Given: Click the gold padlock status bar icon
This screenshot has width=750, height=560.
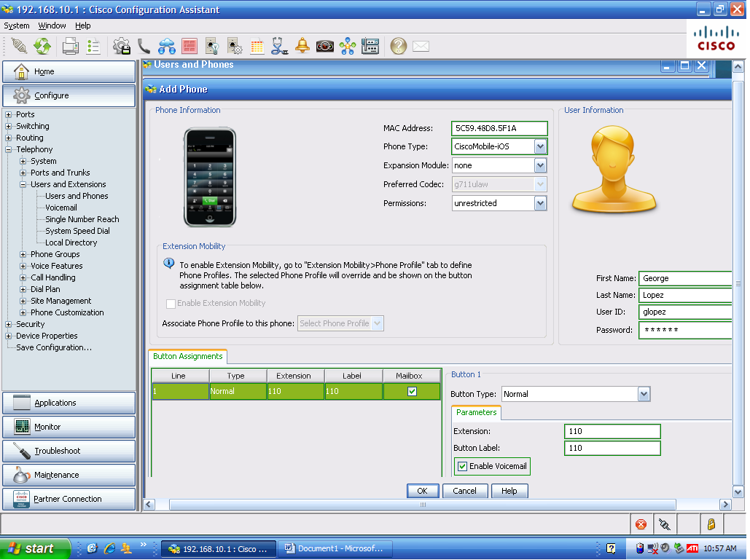Looking at the screenshot, I should coord(711,524).
